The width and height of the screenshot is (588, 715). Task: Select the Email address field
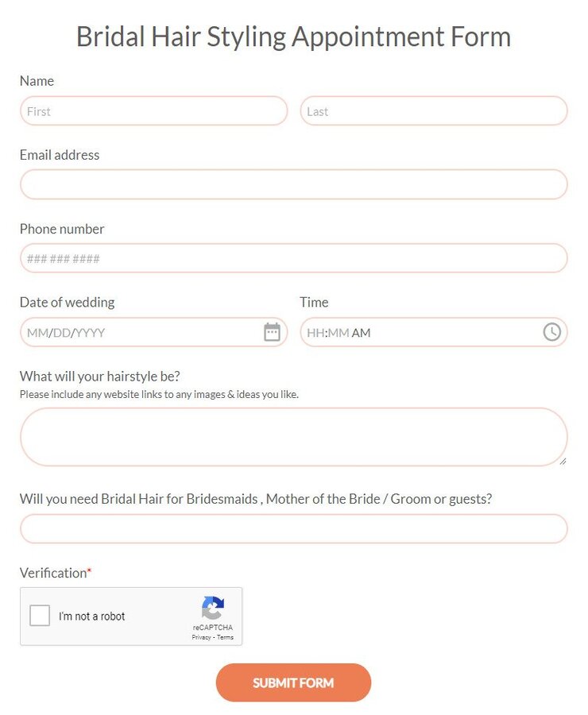point(293,184)
